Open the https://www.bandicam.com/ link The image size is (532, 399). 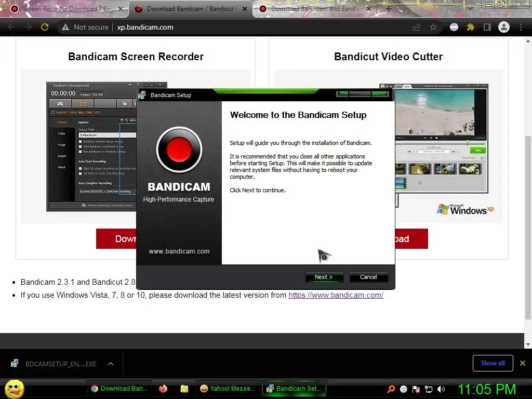(336, 295)
